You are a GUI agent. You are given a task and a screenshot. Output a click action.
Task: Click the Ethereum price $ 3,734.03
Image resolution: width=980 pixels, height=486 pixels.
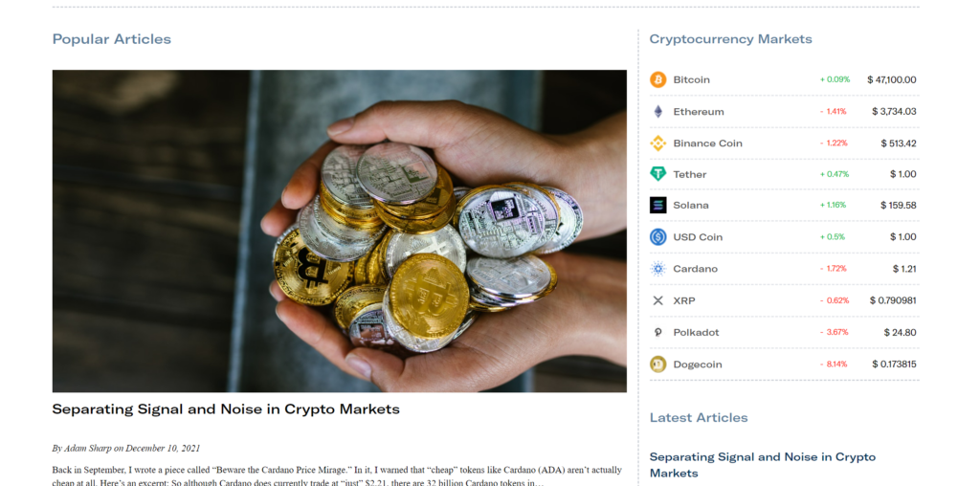point(894,111)
